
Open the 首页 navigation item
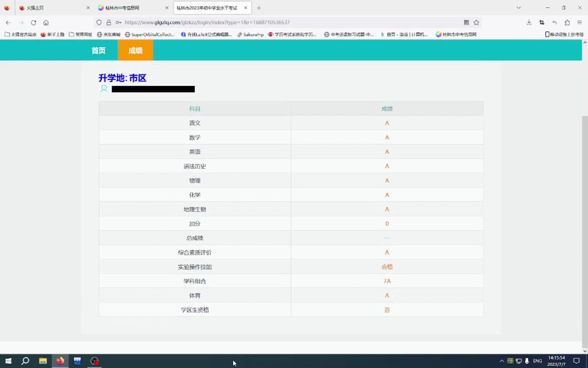[x=99, y=50]
